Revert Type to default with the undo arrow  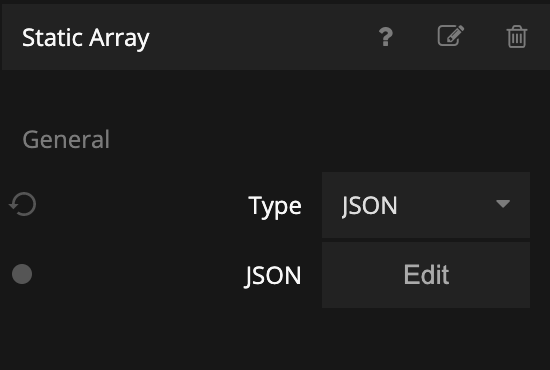click(x=22, y=204)
